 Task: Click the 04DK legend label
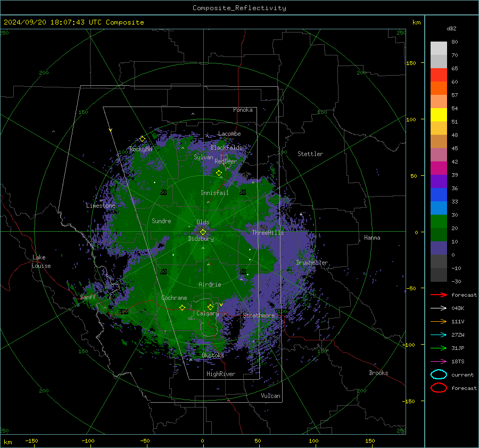[x=458, y=308]
